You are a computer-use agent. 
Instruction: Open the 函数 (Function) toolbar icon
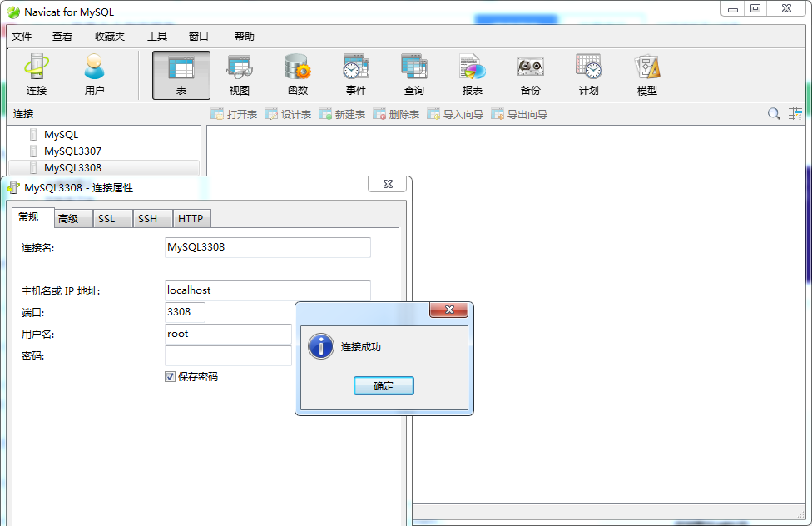298,76
